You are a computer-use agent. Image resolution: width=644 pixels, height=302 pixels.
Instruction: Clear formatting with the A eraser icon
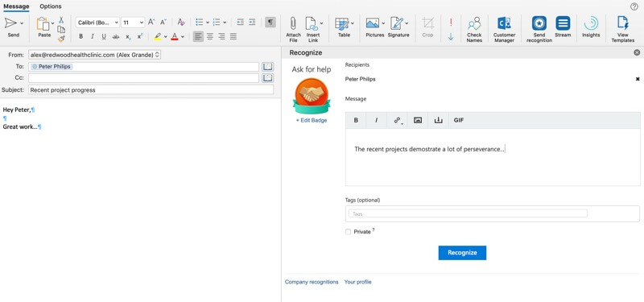[x=181, y=23]
